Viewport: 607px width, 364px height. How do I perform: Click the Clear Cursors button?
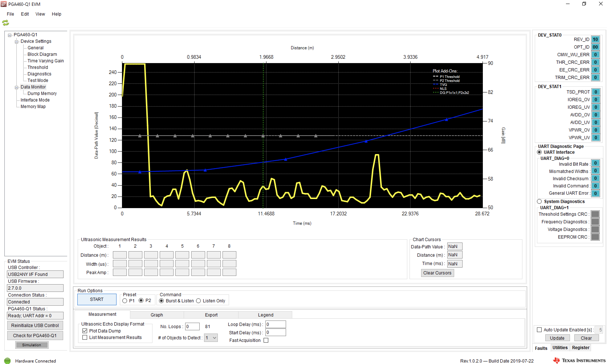437,273
